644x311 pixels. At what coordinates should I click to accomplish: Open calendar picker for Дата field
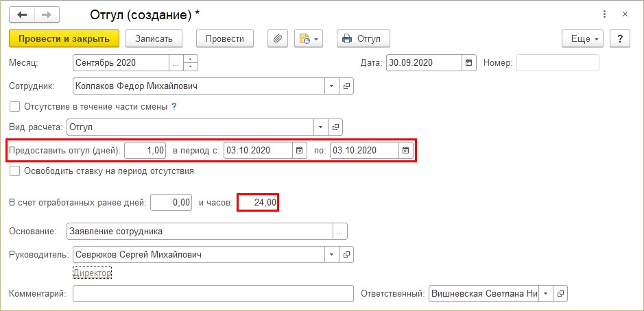[468, 63]
